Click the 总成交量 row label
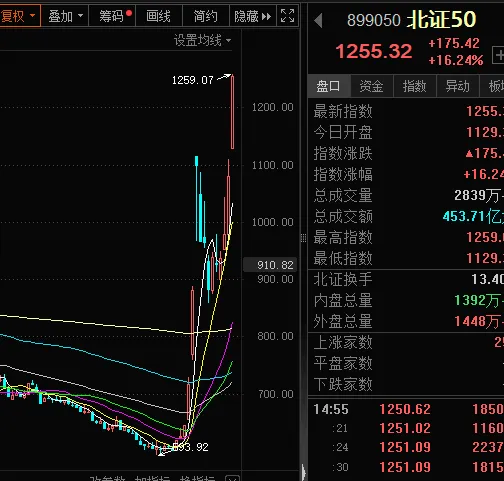The image size is (504, 481). pos(343,195)
